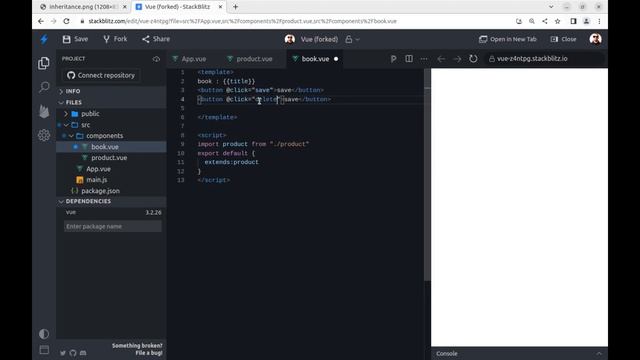Screen dimensions: 640x360
Task: Go back in Chrome browser
Action: point(41,21)
